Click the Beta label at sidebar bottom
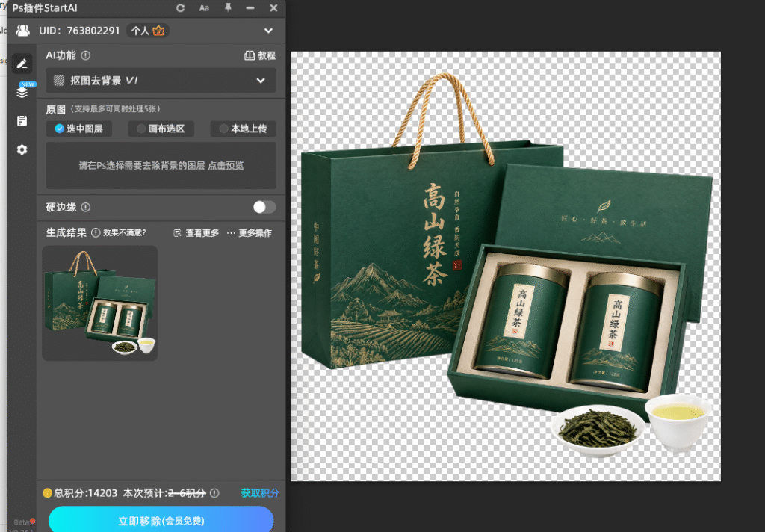 [22, 522]
